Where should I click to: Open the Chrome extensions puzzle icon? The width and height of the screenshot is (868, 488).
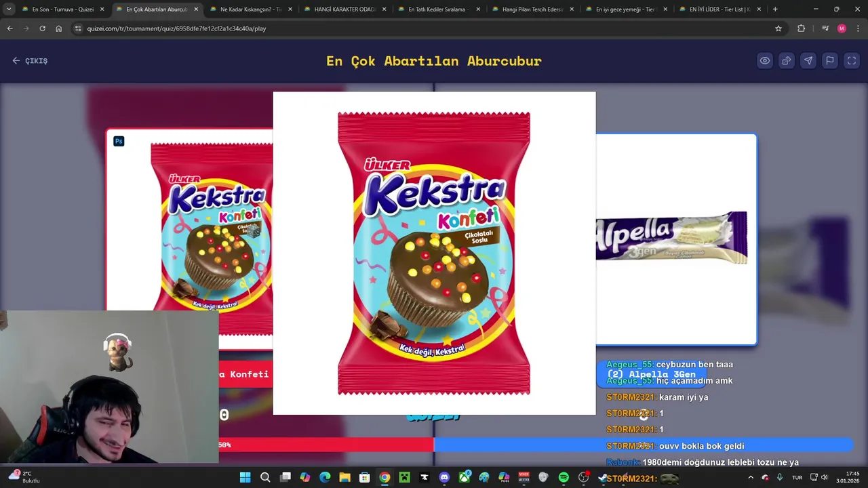(802, 28)
